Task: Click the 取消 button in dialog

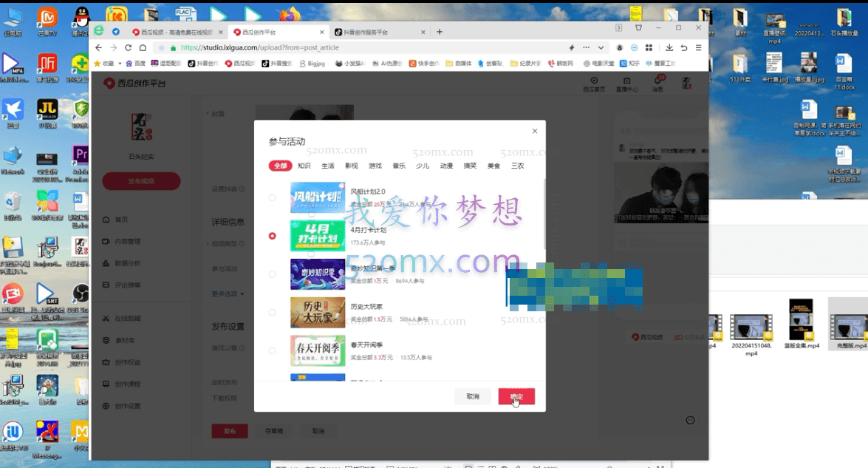Action: (473, 396)
